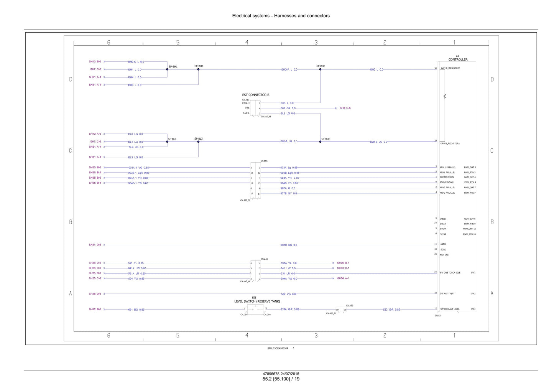Image resolution: width=554 pixels, height=392 pixels.
Task: Select the A1 CONTROLLER title
Action: tap(458, 58)
